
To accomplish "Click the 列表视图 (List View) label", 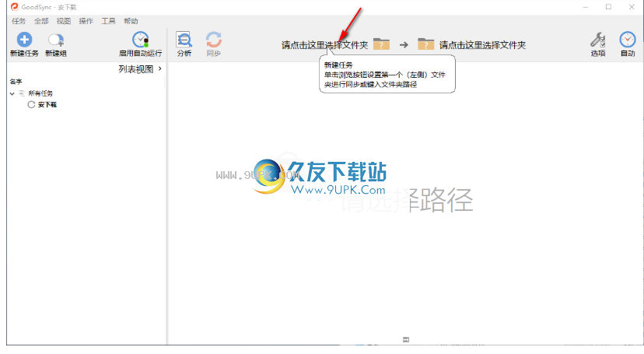I will (136, 69).
